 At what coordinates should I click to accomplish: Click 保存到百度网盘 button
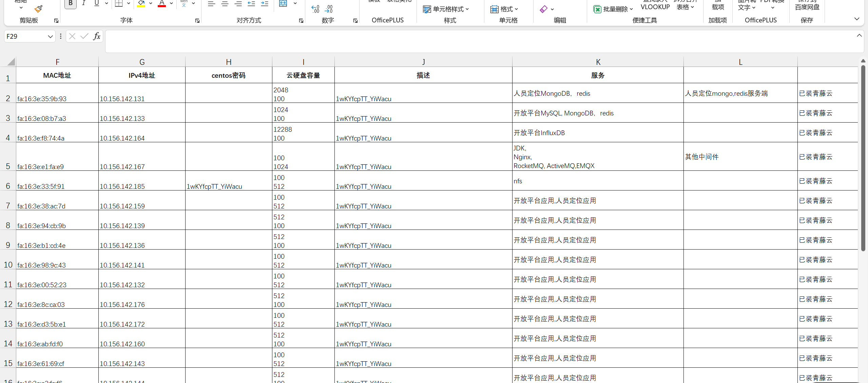pos(807,5)
